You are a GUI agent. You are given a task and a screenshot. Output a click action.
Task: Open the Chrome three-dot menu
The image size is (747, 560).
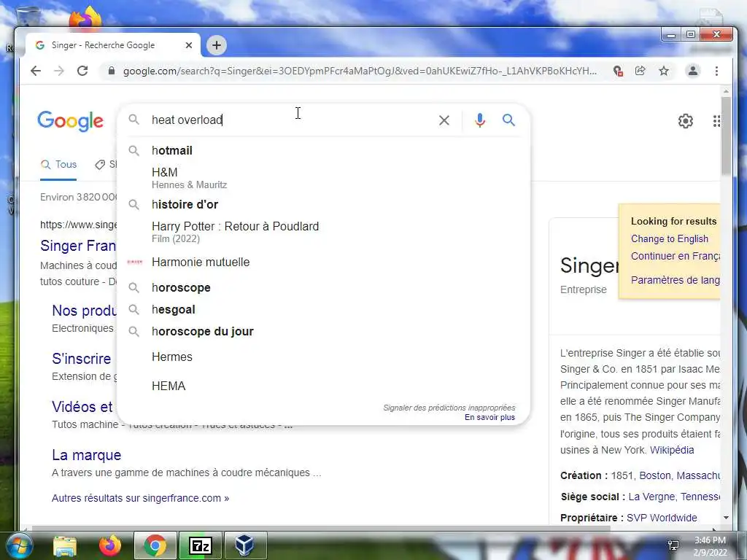[716, 71]
